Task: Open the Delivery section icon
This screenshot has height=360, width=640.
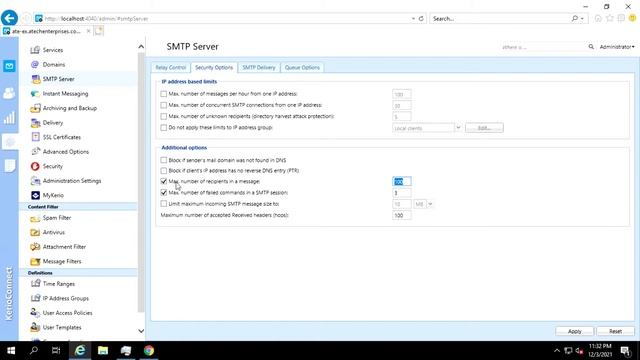Action: click(x=35, y=122)
